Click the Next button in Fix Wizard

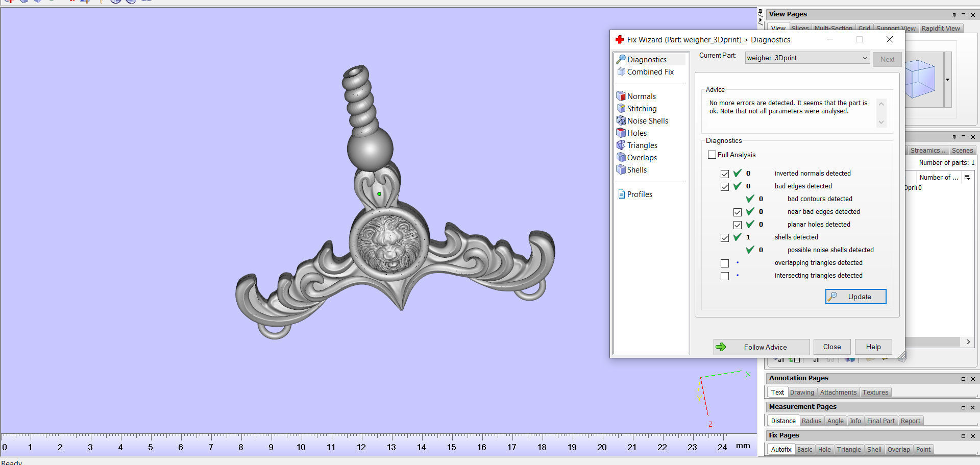pos(887,59)
